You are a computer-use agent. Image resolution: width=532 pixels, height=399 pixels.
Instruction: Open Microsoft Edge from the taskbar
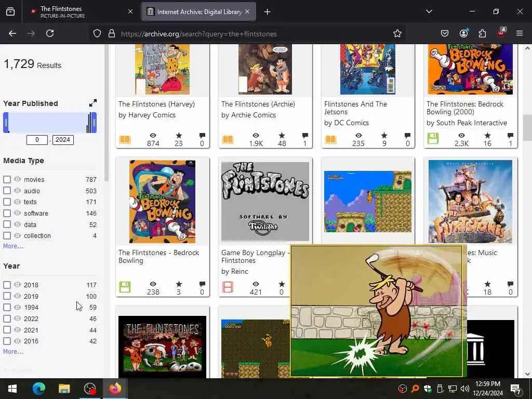coord(38,389)
